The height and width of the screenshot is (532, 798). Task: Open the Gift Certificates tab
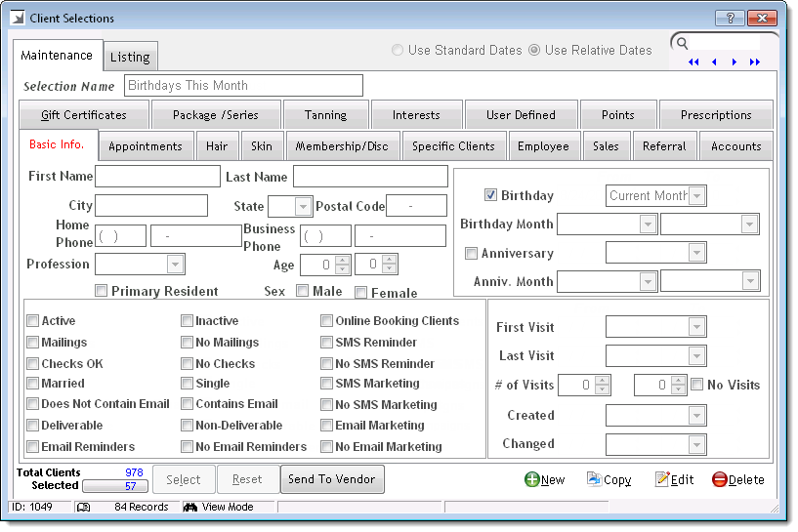click(84, 115)
